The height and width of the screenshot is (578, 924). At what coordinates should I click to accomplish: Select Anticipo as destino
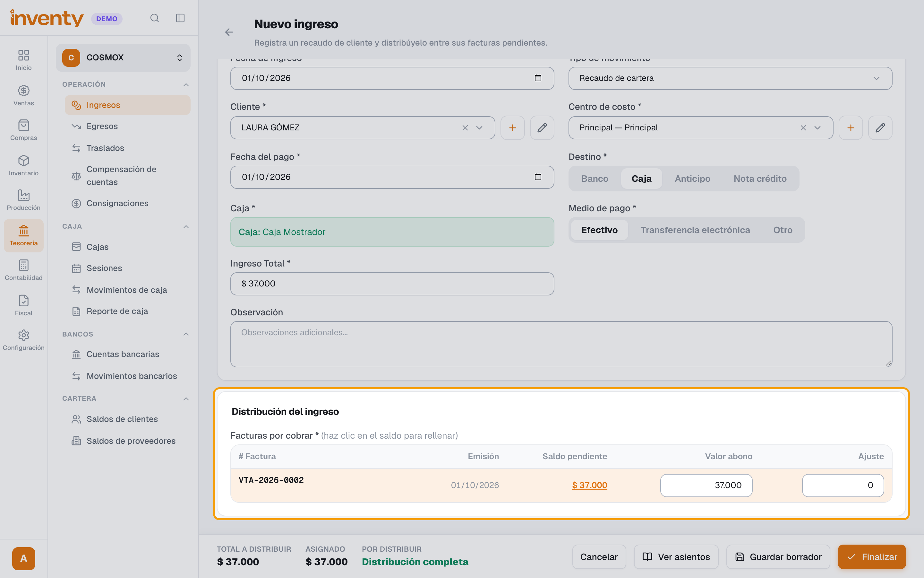point(692,179)
